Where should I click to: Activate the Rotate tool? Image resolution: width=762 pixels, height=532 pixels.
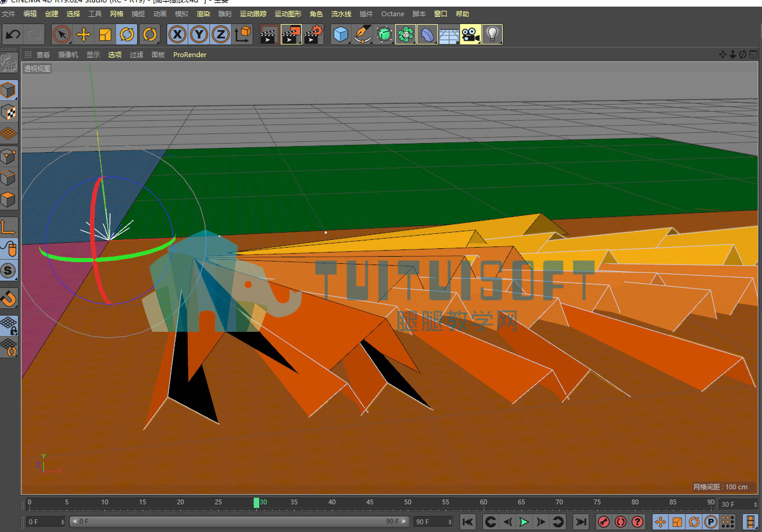tap(127, 35)
